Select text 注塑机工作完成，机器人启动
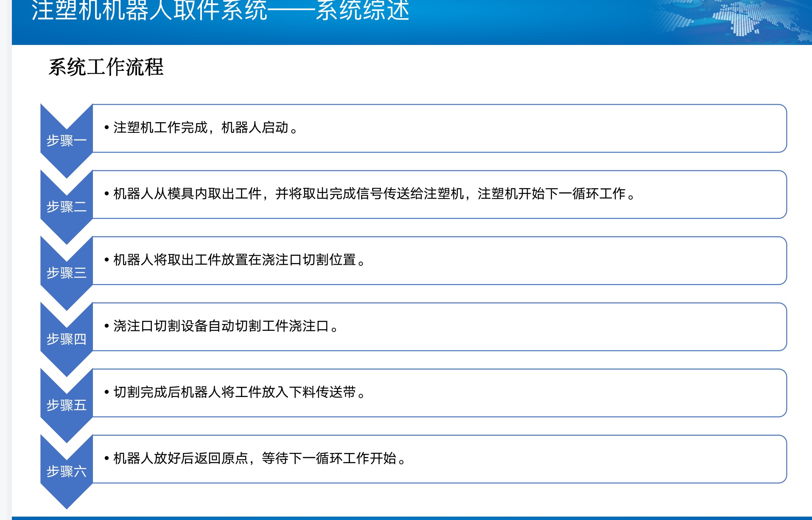The height and width of the screenshot is (520, 812). click(x=205, y=128)
